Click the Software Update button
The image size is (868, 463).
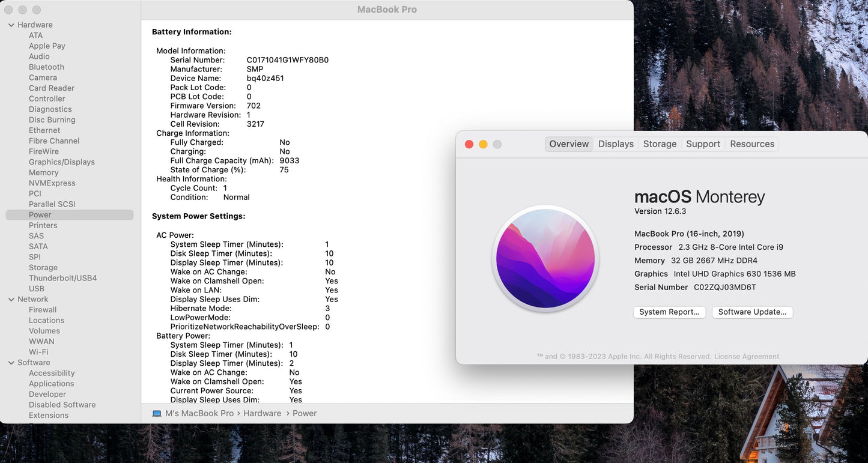(x=752, y=312)
